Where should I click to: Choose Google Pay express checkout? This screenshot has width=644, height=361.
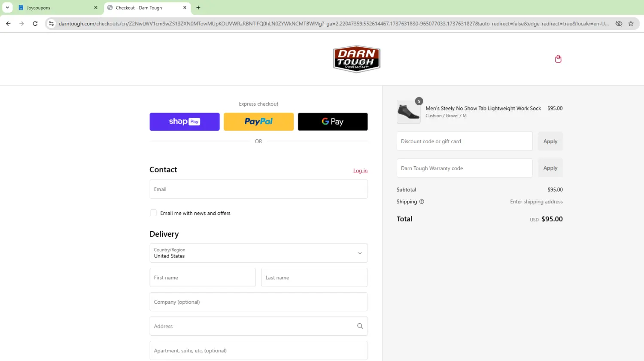pyautogui.click(x=333, y=122)
